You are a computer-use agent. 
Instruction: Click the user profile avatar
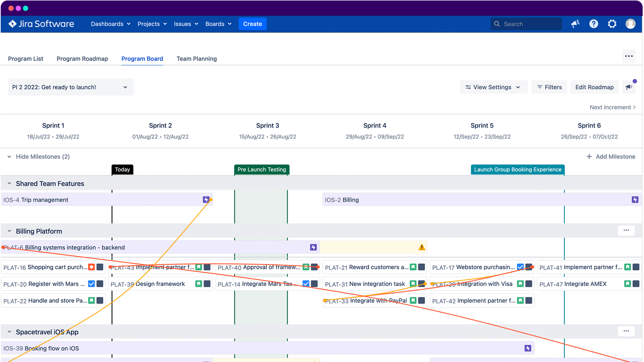click(x=630, y=24)
